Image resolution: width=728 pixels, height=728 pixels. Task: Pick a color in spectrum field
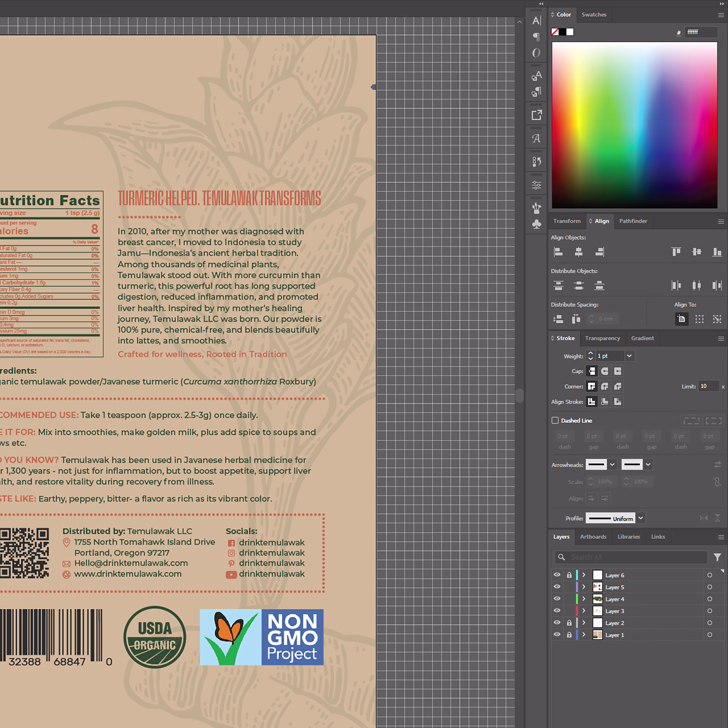pyautogui.click(x=634, y=125)
